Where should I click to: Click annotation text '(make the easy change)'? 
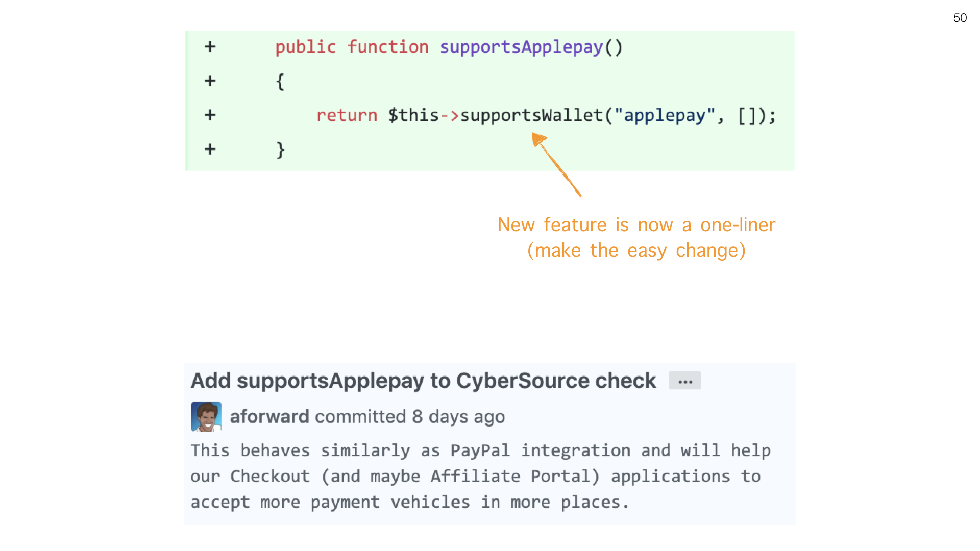coord(636,251)
